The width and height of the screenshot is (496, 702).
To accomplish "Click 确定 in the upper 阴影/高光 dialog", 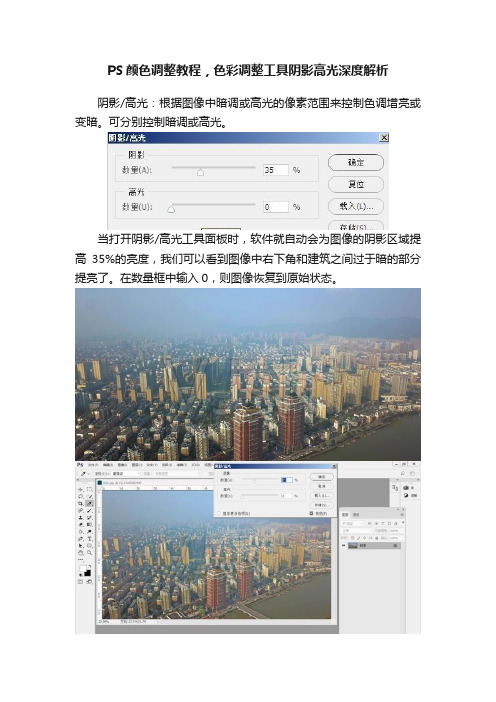I will click(356, 162).
